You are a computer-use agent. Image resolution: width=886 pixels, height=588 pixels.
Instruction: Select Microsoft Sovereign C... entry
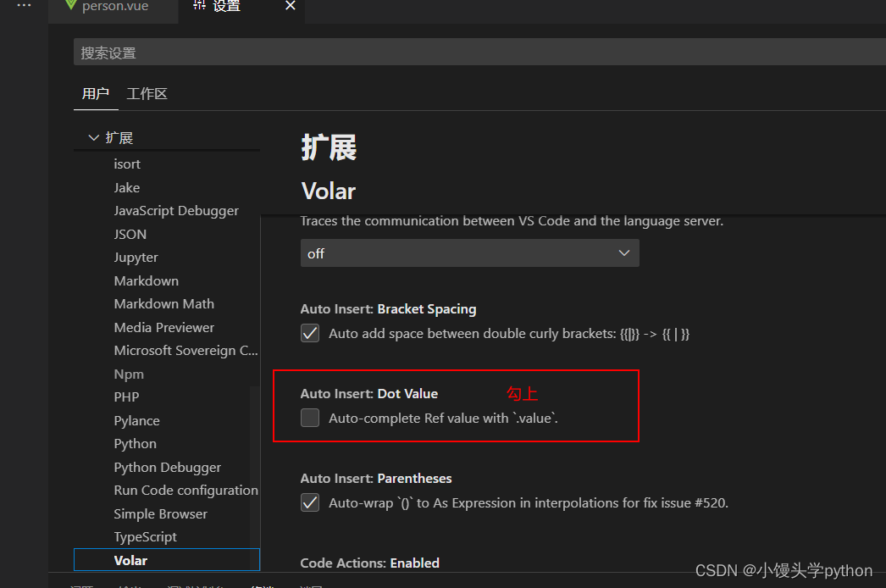[186, 351]
